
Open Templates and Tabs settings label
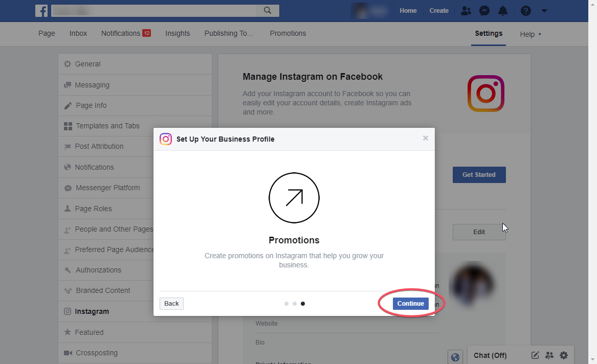point(108,126)
